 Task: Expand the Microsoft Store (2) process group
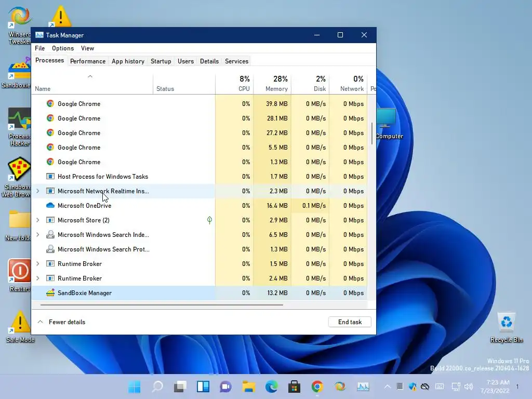point(37,220)
